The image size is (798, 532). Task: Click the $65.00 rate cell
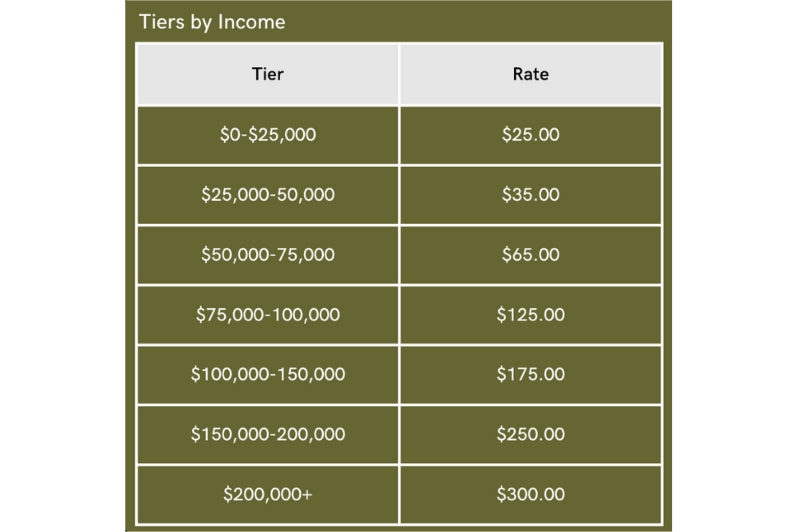(x=531, y=254)
